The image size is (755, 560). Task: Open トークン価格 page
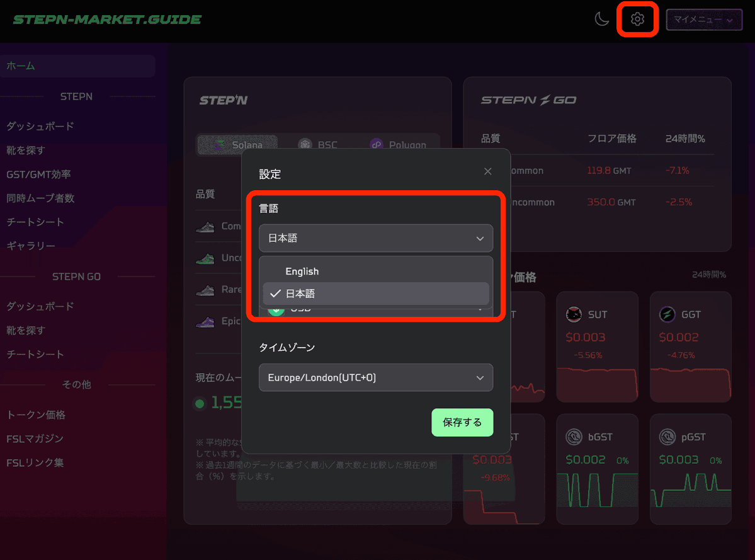[x=36, y=415]
